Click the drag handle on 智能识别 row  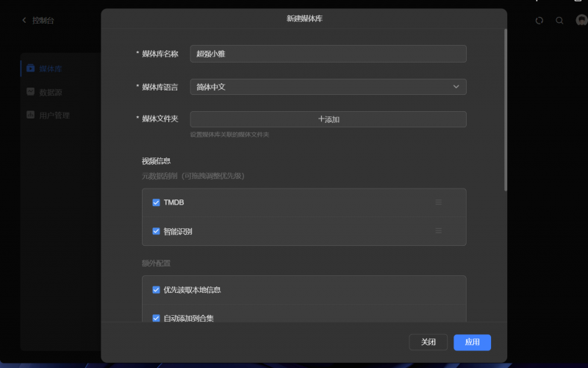click(438, 231)
